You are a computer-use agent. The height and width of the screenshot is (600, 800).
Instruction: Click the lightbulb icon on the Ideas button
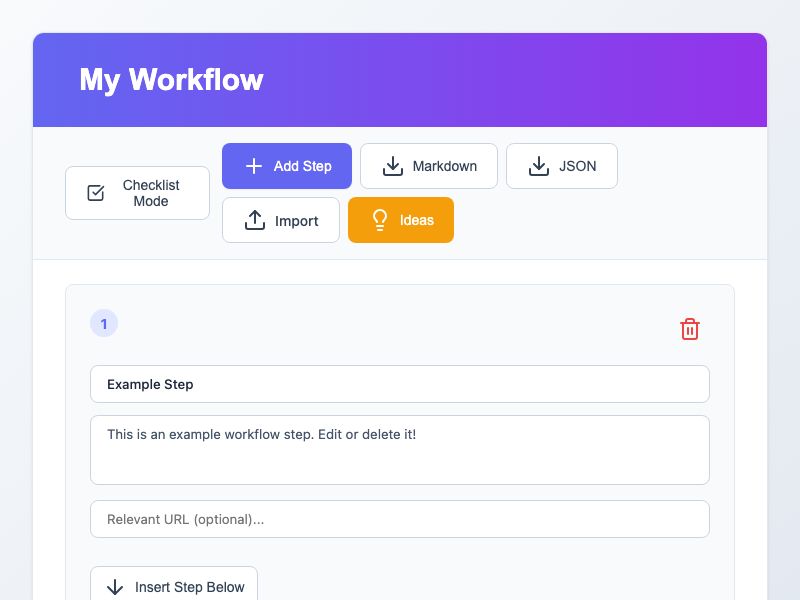click(380, 220)
